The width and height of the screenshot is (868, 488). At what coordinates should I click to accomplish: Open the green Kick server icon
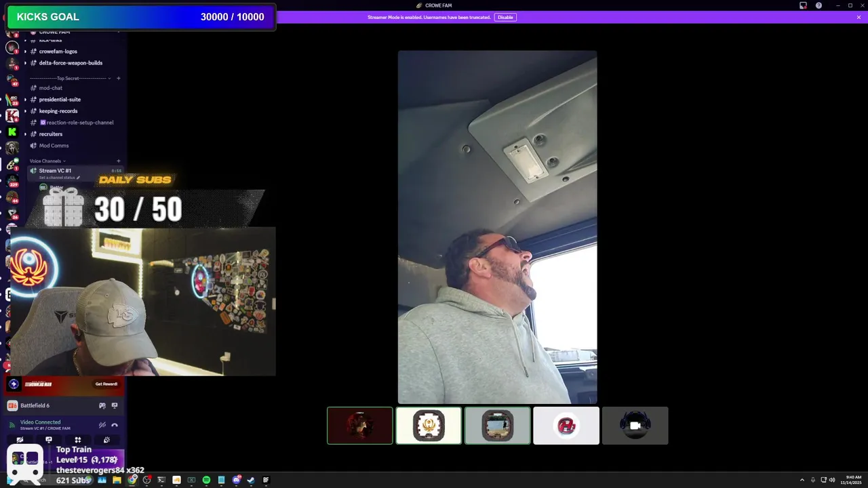coord(12,131)
